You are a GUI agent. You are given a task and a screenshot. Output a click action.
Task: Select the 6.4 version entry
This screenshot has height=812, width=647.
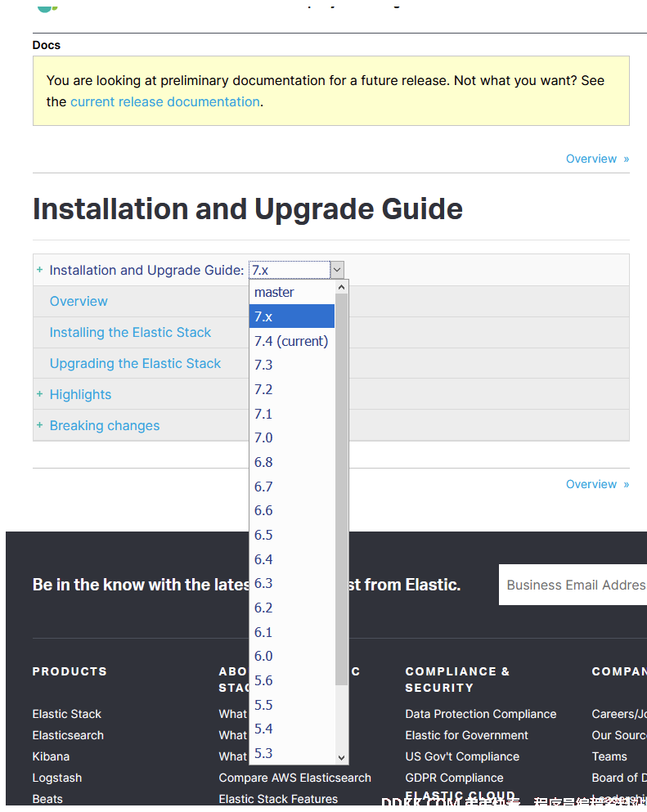coord(292,559)
